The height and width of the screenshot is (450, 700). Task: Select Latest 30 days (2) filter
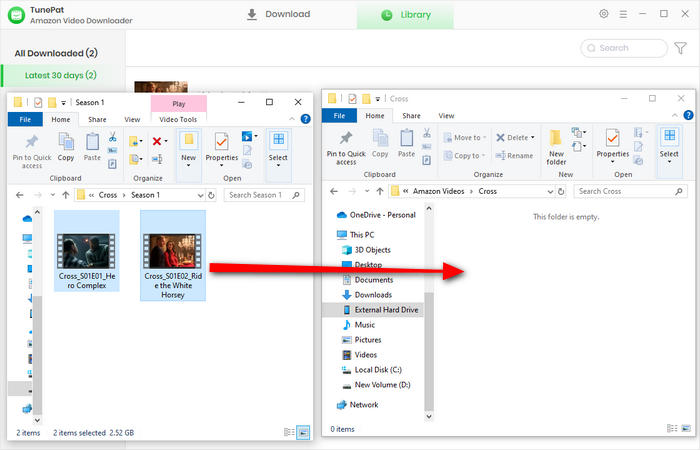click(x=61, y=75)
